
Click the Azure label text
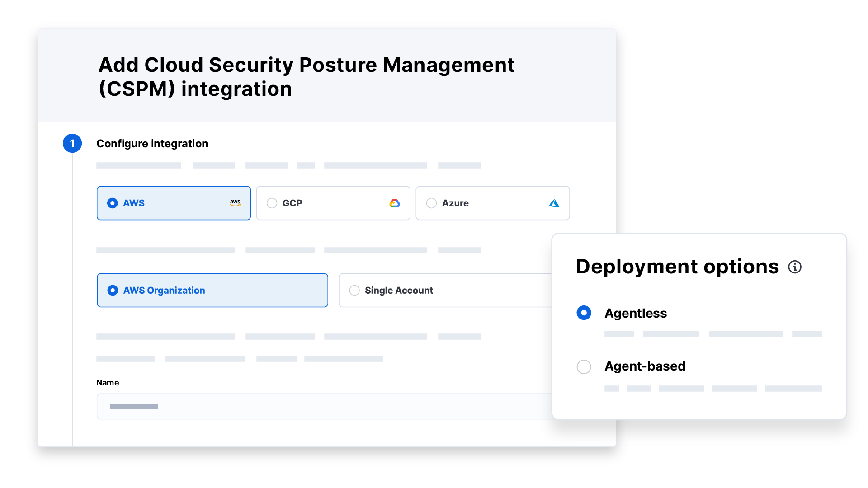tap(455, 203)
